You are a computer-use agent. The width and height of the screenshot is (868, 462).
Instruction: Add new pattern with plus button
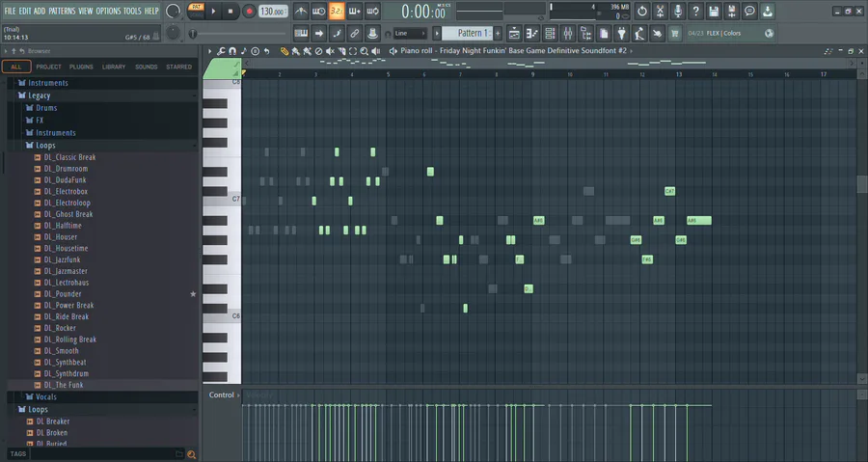[x=498, y=33]
